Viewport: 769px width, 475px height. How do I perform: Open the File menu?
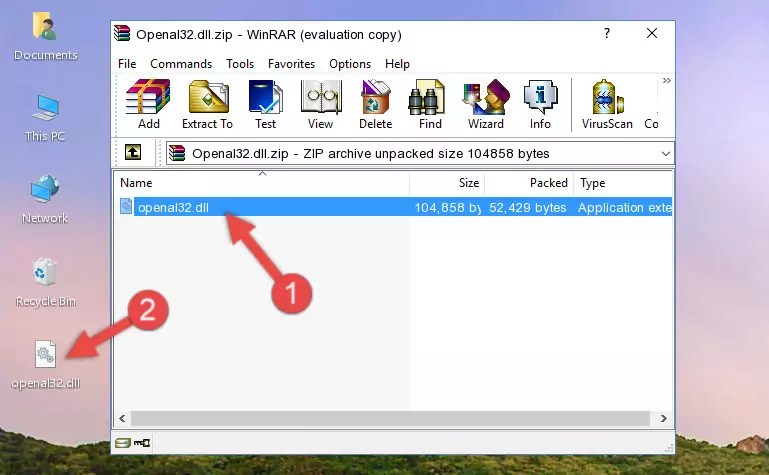pos(127,64)
